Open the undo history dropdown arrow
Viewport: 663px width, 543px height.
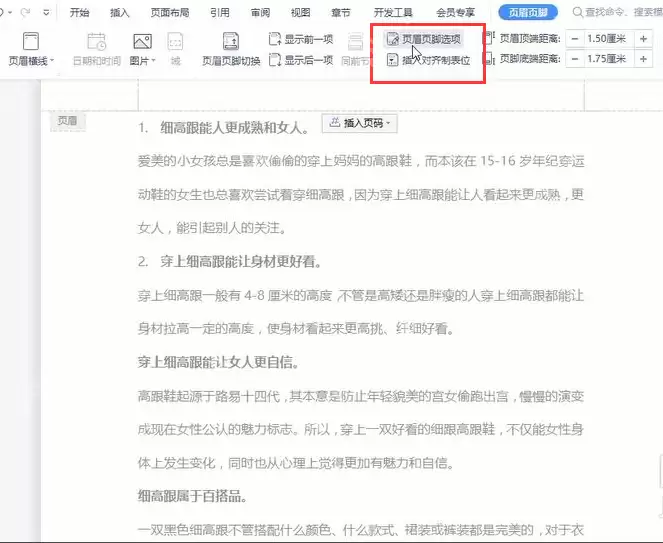pyautogui.click(x=10, y=12)
